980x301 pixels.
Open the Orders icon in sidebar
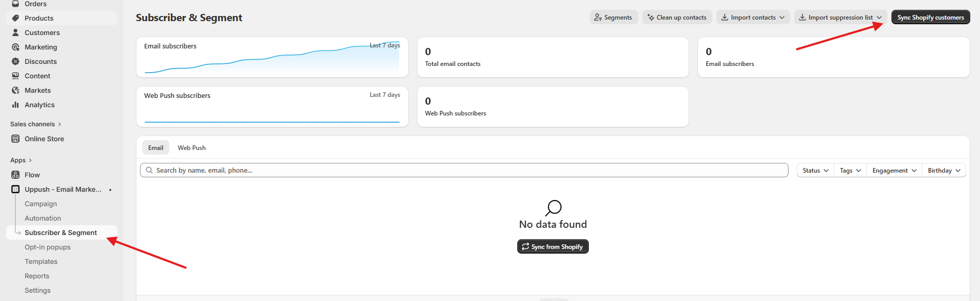[x=15, y=4]
